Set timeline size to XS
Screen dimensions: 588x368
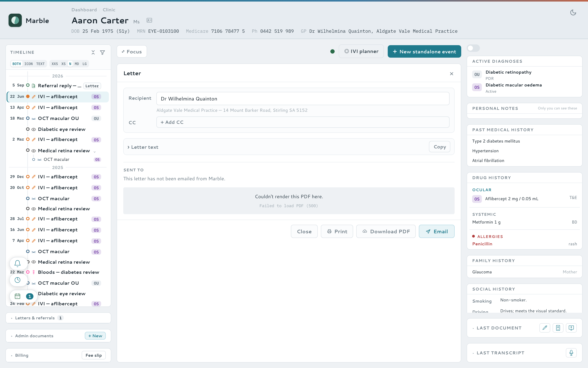pos(63,64)
